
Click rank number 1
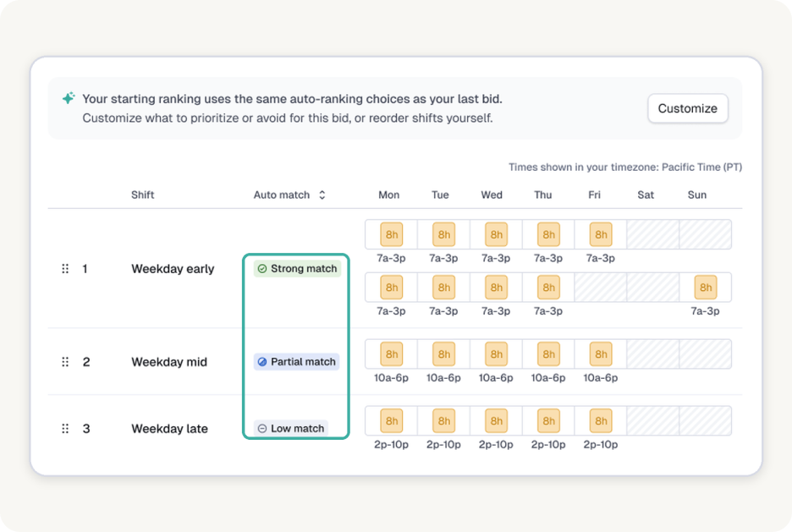click(85, 268)
